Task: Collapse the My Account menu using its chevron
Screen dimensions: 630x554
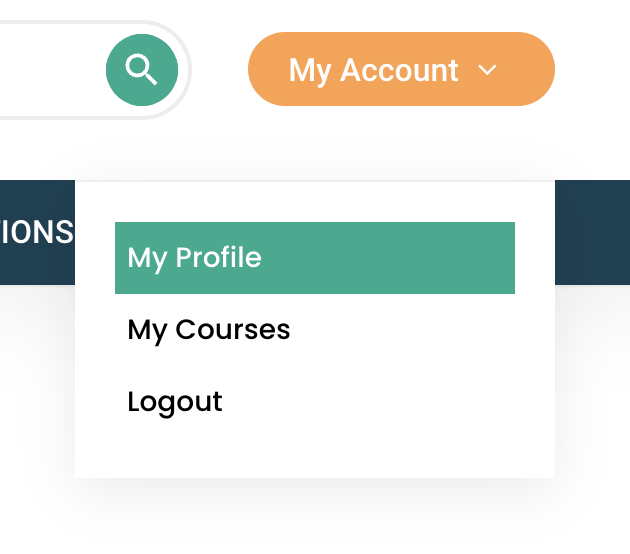Action: pos(488,70)
